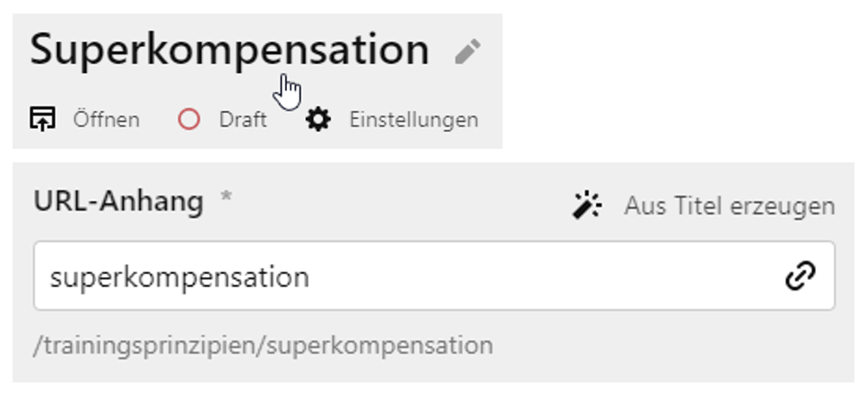Click the final superkompensation segment of the path
This screenshot has width=868, height=396.
[379, 345]
